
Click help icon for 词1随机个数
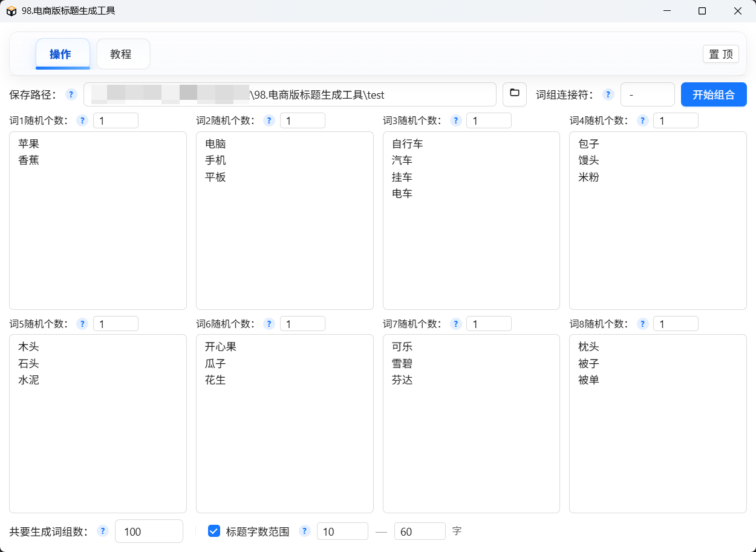[82, 120]
